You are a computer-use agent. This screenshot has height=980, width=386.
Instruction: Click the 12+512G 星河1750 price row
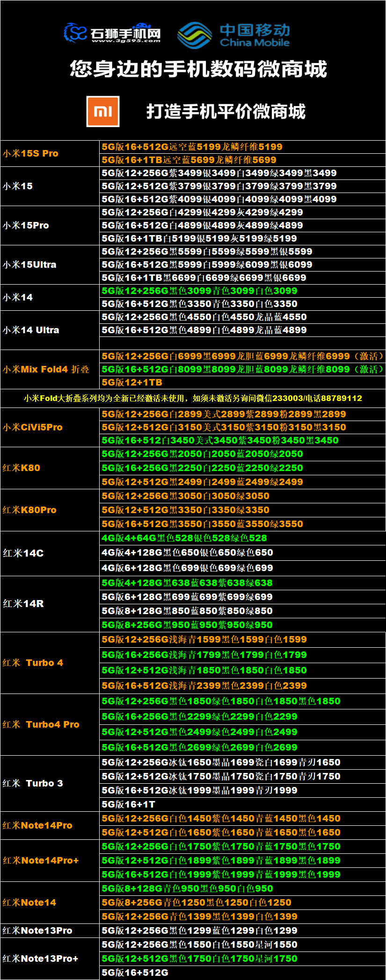pos(243,959)
